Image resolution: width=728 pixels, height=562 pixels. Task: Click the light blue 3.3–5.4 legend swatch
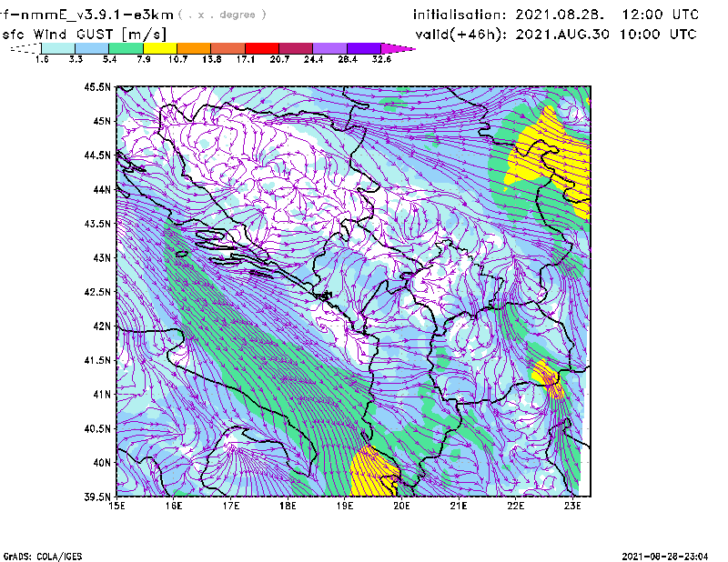point(92,48)
